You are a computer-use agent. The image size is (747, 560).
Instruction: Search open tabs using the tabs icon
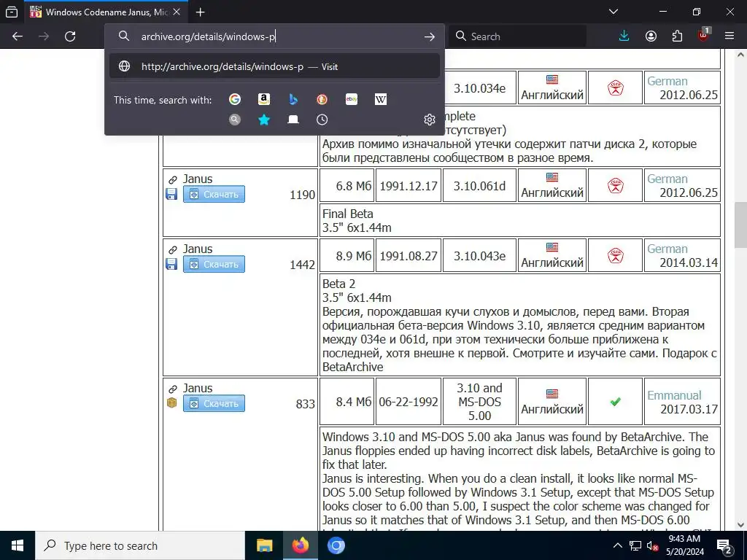293,120
